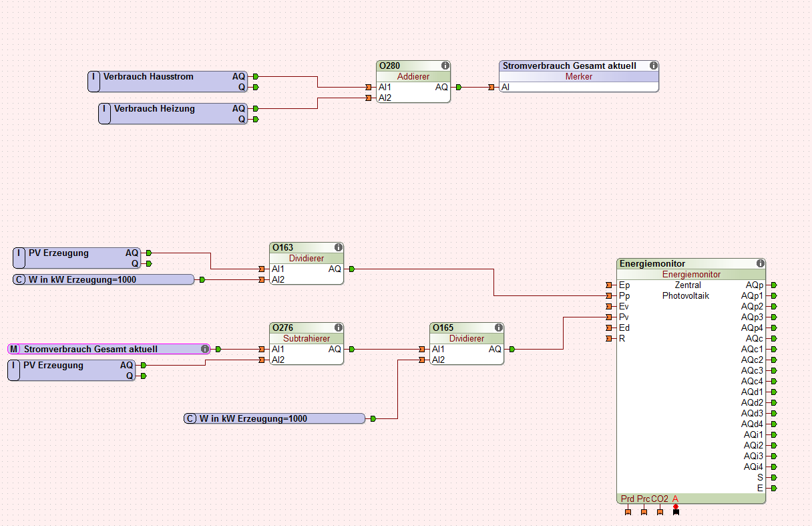Click the Photovoltaik text in Energiemonitor
Image resolution: width=812 pixels, height=526 pixels.
coord(686,295)
